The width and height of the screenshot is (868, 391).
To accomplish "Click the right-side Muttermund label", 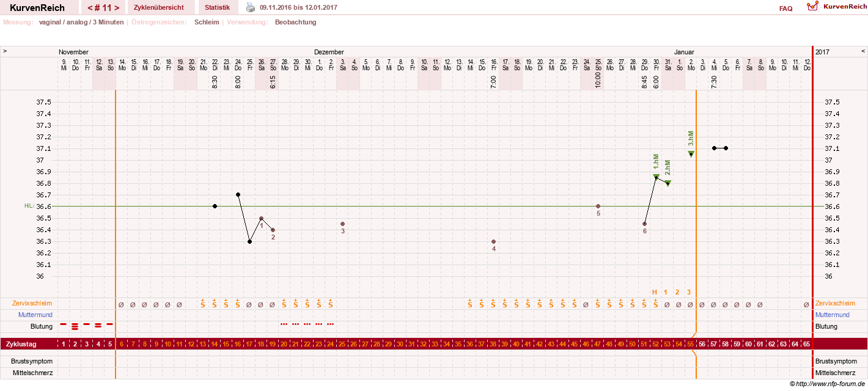I will click(x=833, y=315).
